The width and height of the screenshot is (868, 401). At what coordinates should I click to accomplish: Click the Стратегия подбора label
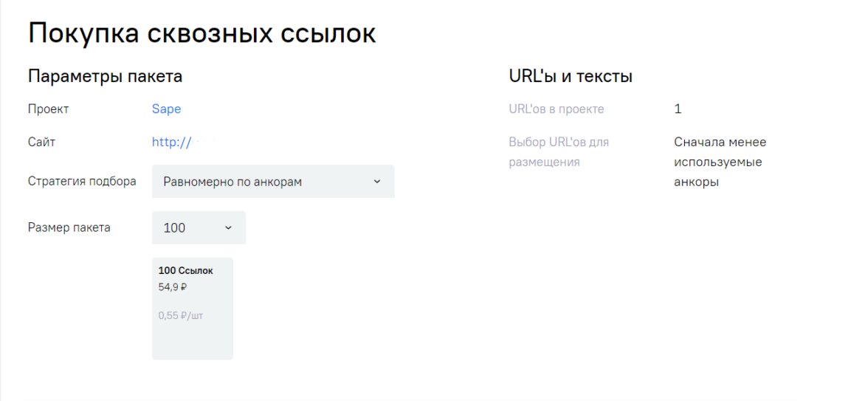point(82,182)
